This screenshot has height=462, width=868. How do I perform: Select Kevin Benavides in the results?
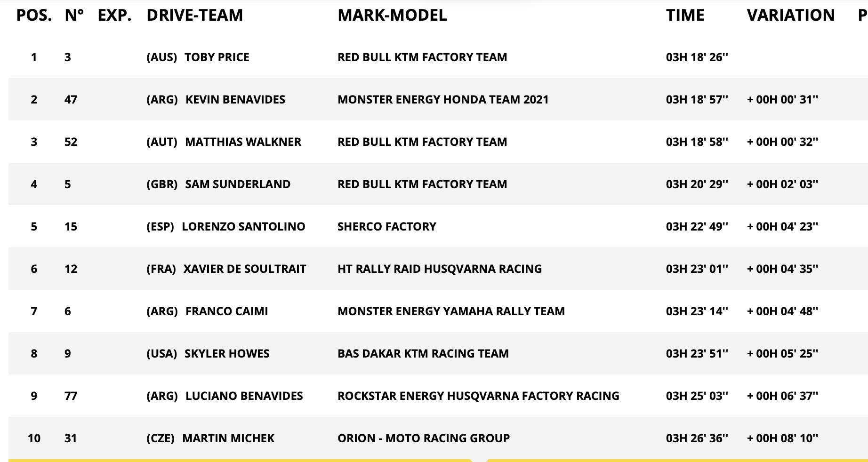(235, 100)
